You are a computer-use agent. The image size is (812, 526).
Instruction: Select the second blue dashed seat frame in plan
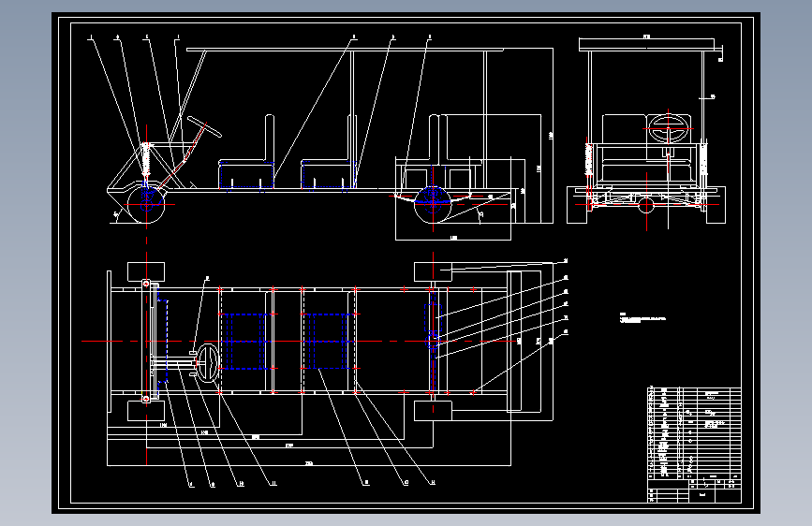329,342
